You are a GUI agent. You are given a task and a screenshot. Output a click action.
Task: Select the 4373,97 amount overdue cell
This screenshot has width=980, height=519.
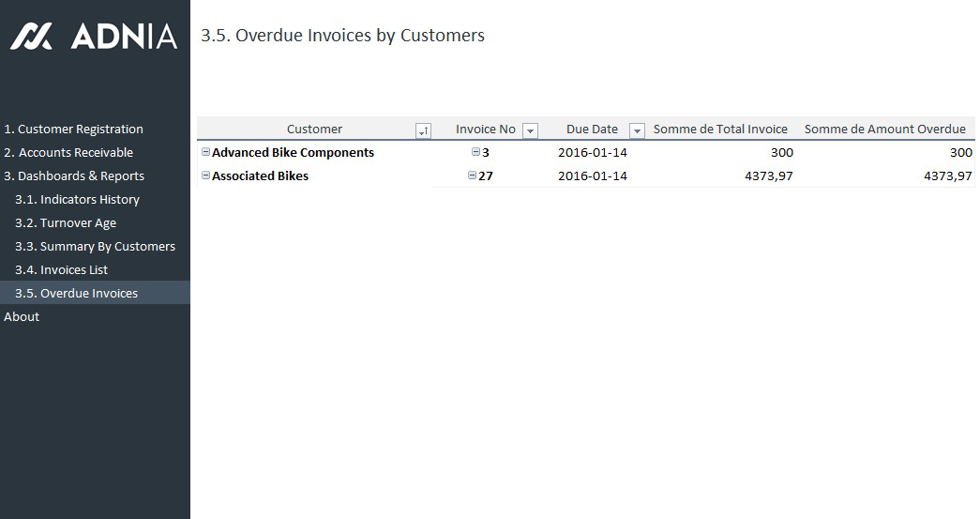pyautogui.click(x=947, y=176)
